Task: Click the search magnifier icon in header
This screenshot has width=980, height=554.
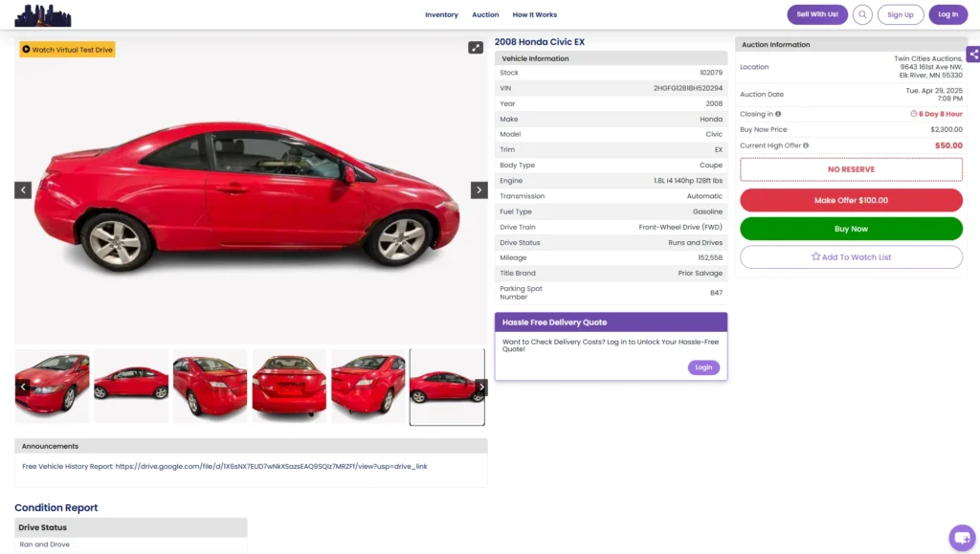Action: coord(862,14)
